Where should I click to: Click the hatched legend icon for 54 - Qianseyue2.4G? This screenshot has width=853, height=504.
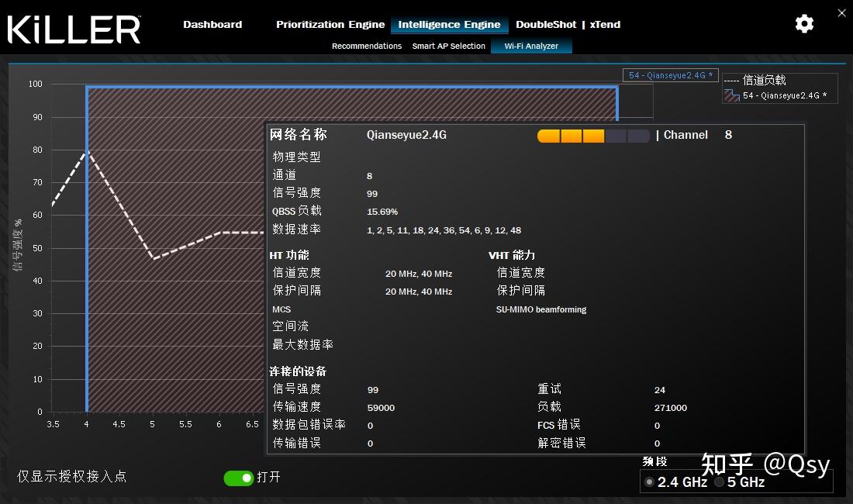[730, 95]
